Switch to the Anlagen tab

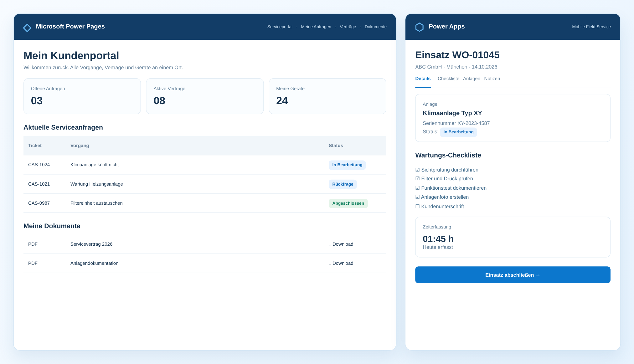pyautogui.click(x=472, y=79)
